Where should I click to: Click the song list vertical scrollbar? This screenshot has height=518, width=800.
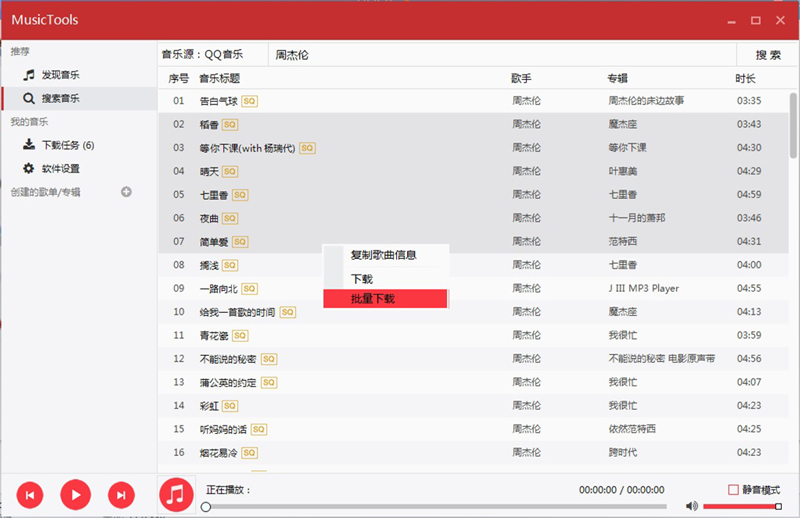pyautogui.click(x=793, y=125)
